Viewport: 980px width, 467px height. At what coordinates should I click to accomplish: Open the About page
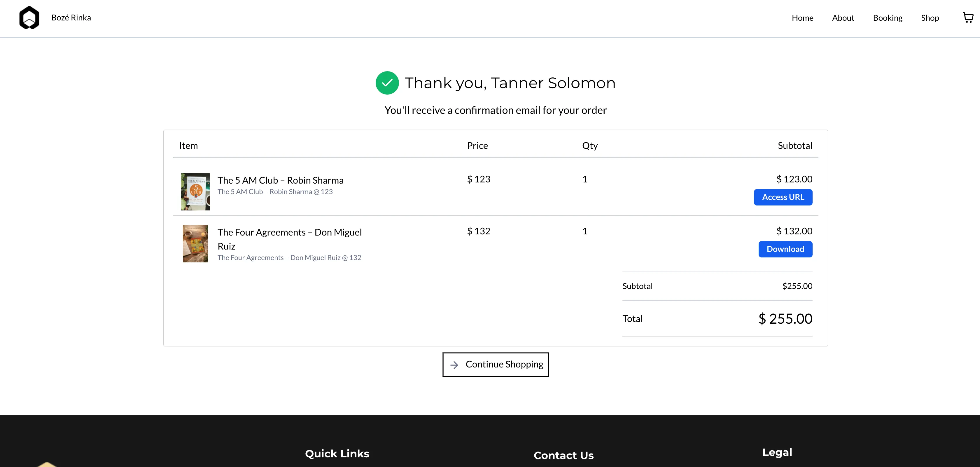point(843,18)
